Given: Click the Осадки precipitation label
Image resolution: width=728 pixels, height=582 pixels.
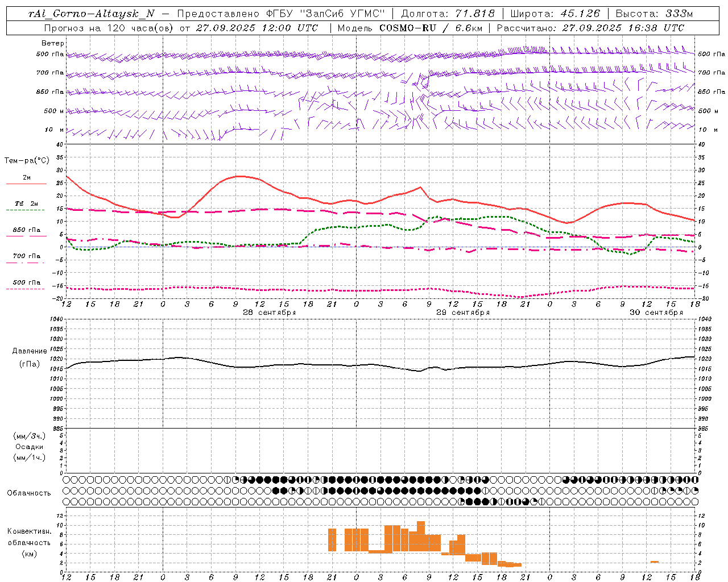Looking at the screenshot, I should coord(30,447).
